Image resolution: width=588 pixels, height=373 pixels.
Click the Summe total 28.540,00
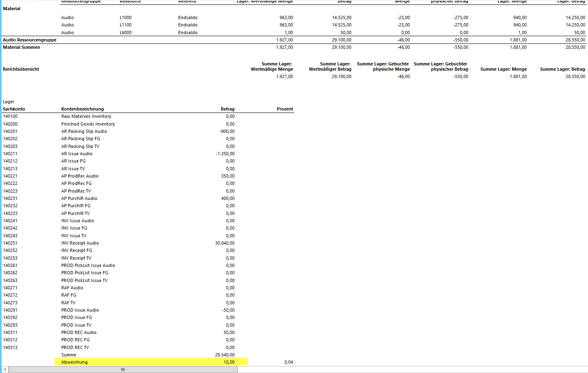(224, 355)
